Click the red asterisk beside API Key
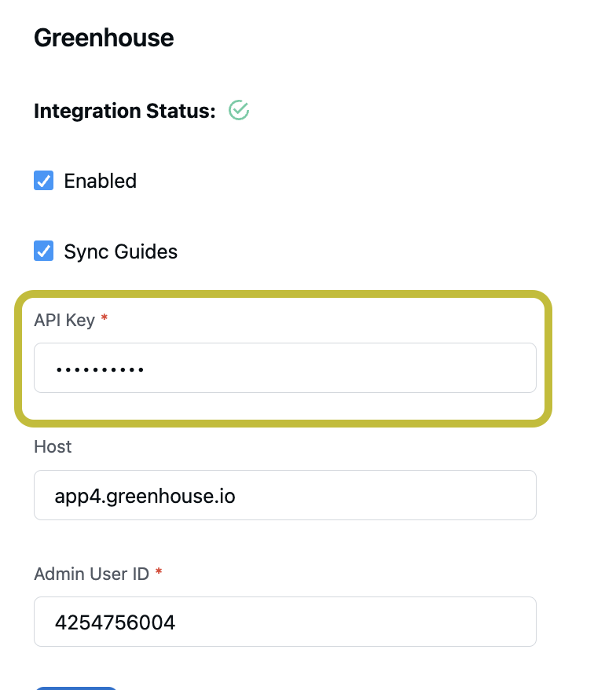Image resolution: width=616 pixels, height=690 pixels. click(x=104, y=317)
